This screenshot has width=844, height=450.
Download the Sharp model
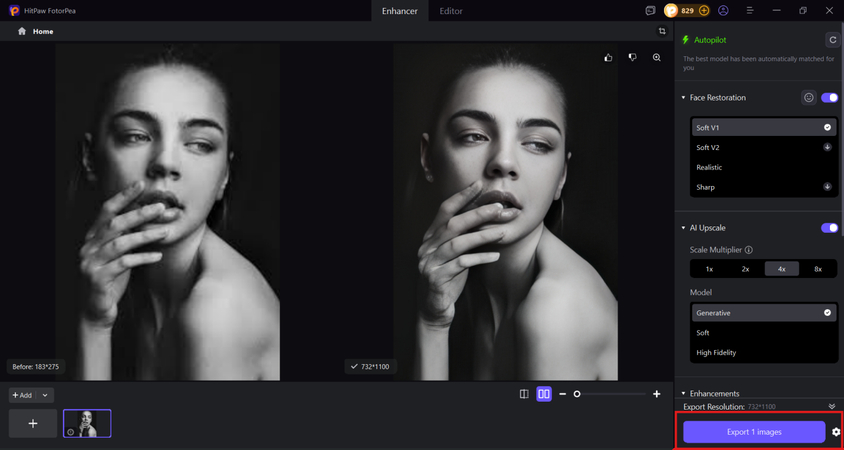[827, 187]
